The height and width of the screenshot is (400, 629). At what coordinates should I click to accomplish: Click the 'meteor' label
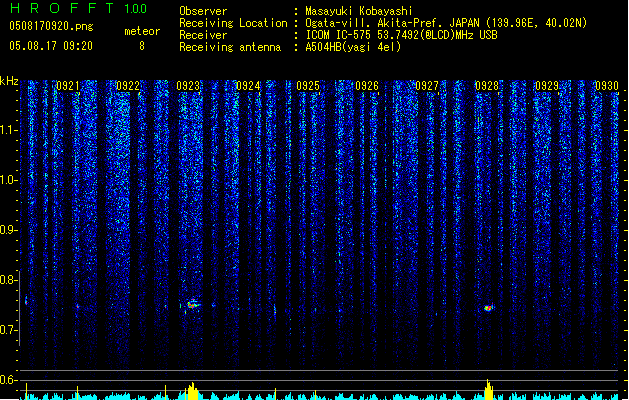click(142, 31)
